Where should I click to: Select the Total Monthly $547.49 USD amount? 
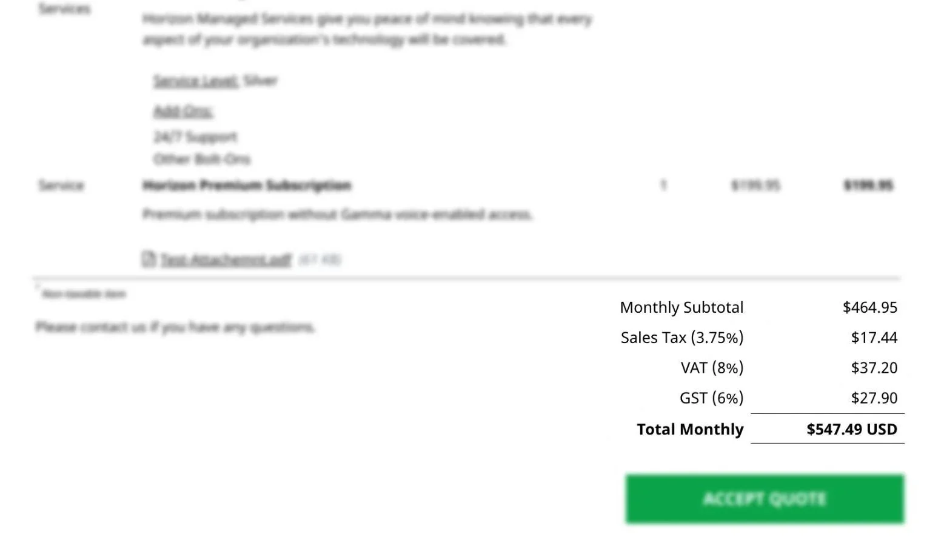pos(851,429)
